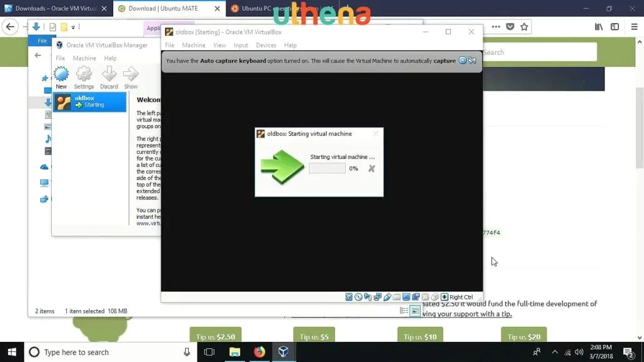Screen dimensions: 644x362
Task: Open File menu in VirtualBox Manager
Action: click(60, 58)
